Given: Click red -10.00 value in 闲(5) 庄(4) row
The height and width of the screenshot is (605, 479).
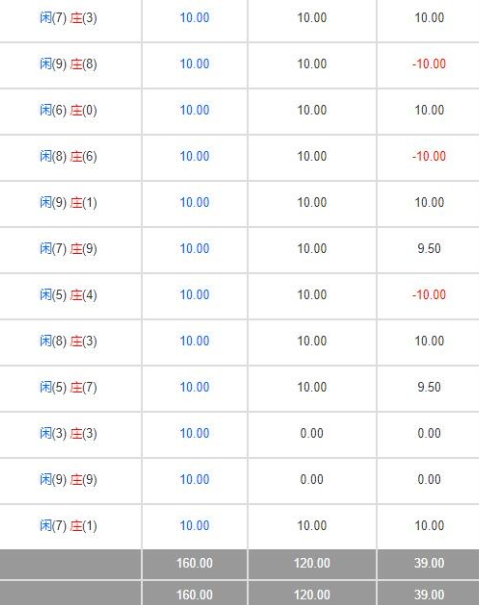Looking at the screenshot, I should pos(429,294).
